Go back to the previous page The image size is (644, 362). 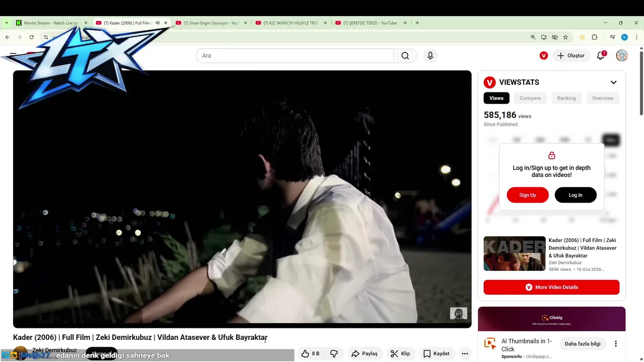tap(7, 37)
